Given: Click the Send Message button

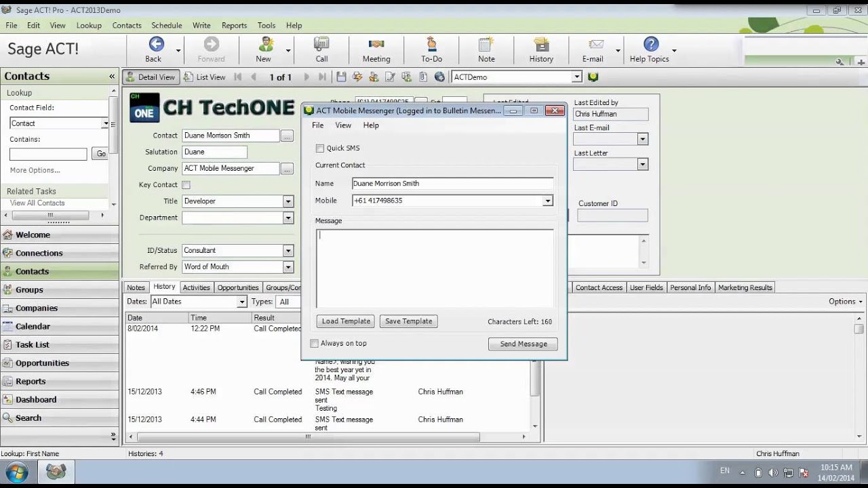Looking at the screenshot, I should [x=524, y=344].
